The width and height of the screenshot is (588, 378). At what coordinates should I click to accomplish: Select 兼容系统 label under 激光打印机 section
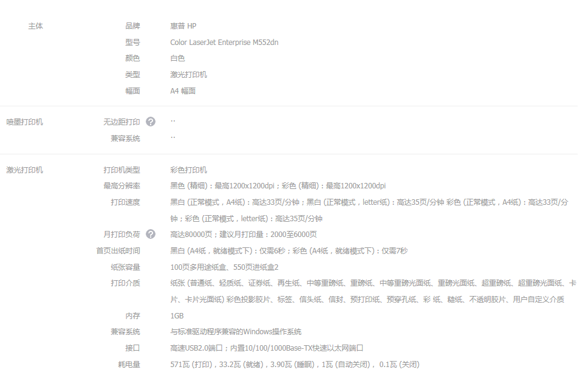125,332
